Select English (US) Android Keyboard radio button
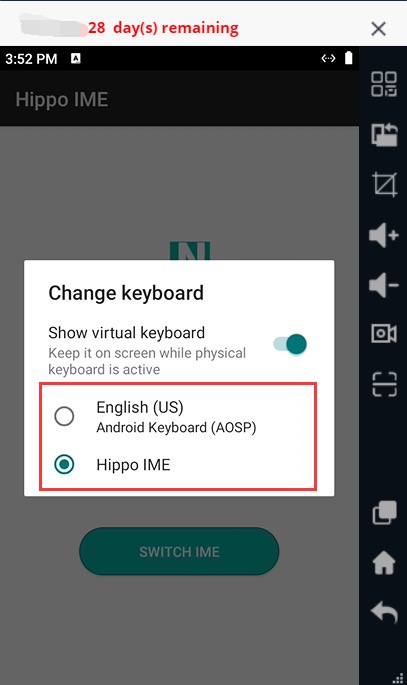Viewport: 407px width, 685px height. pos(64,416)
